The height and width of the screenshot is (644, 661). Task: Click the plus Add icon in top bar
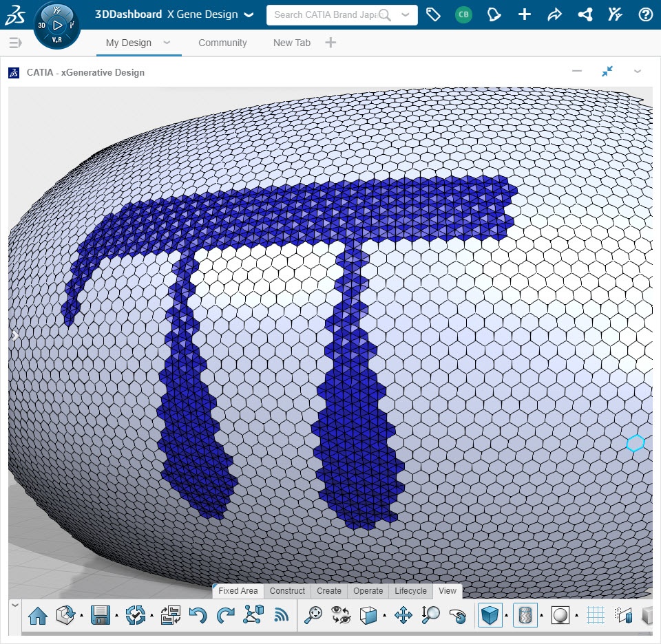point(525,14)
